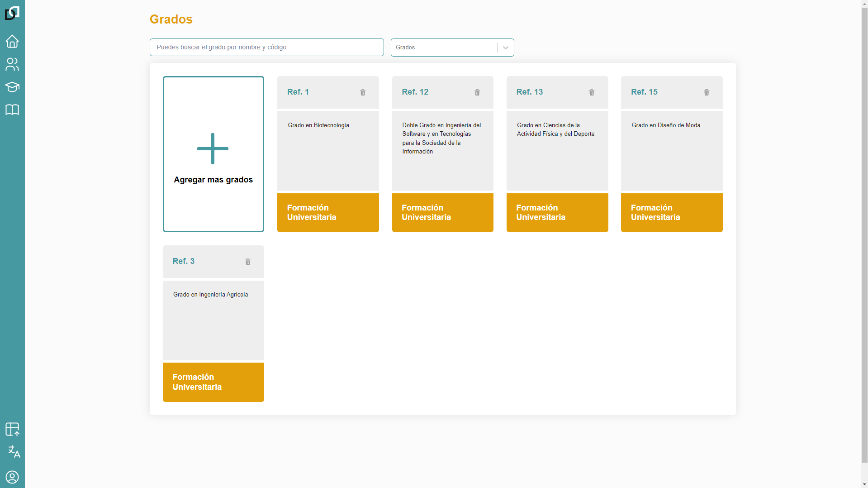This screenshot has height=488, width=868.
Task: Click the Grados combo box field
Action: pos(452,48)
